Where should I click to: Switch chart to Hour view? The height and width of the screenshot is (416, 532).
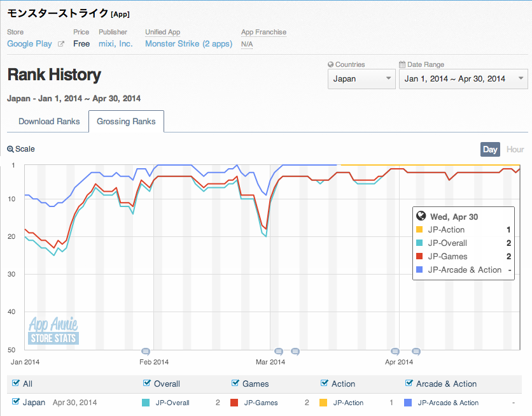(x=515, y=150)
